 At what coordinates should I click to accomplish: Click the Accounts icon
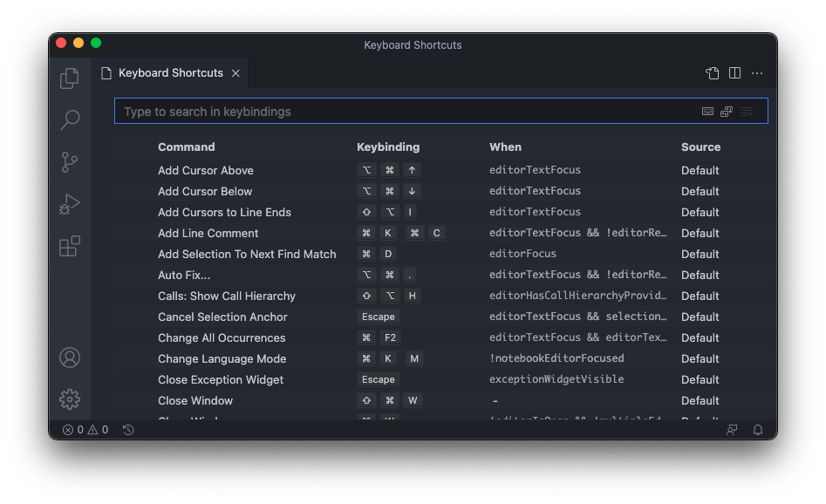coord(70,358)
